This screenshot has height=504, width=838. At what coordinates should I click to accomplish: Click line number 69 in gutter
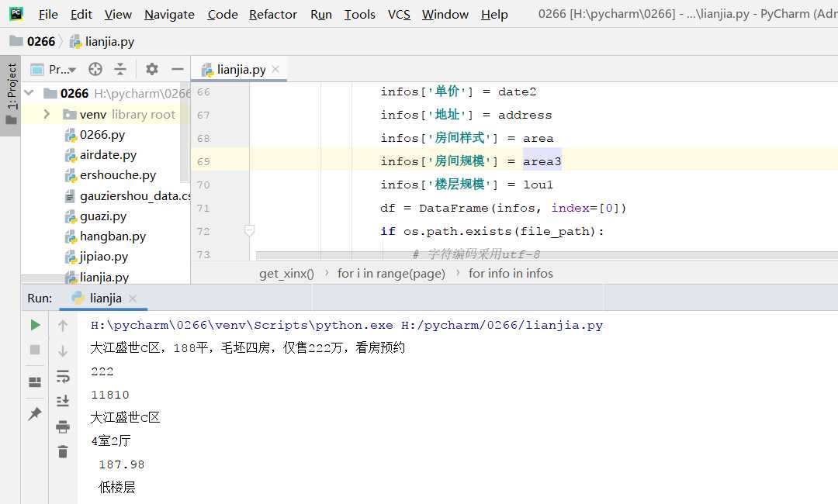click(203, 161)
